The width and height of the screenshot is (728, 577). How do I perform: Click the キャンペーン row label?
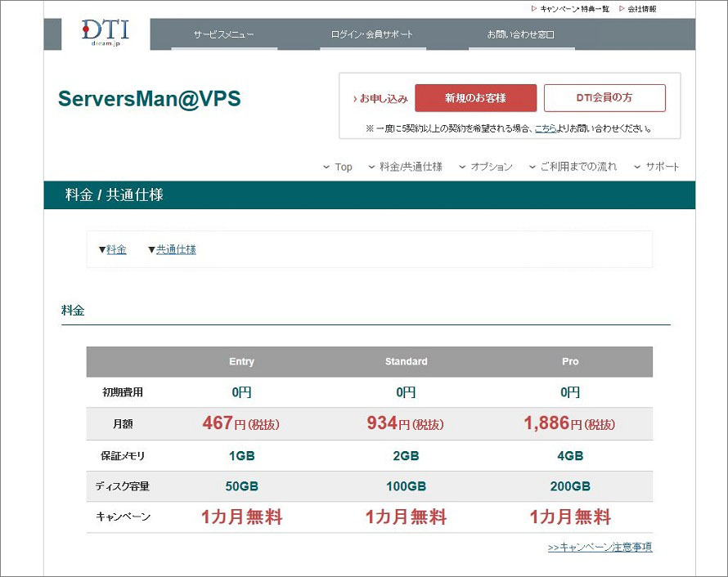(123, 517)
